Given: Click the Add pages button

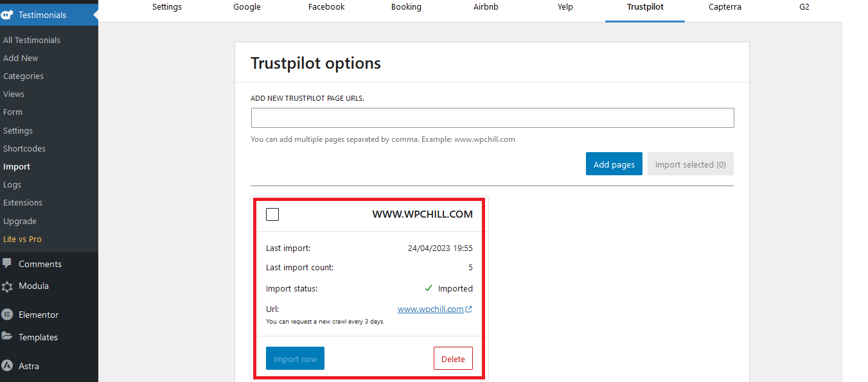Looking at the screenshot, I should 614,164.
